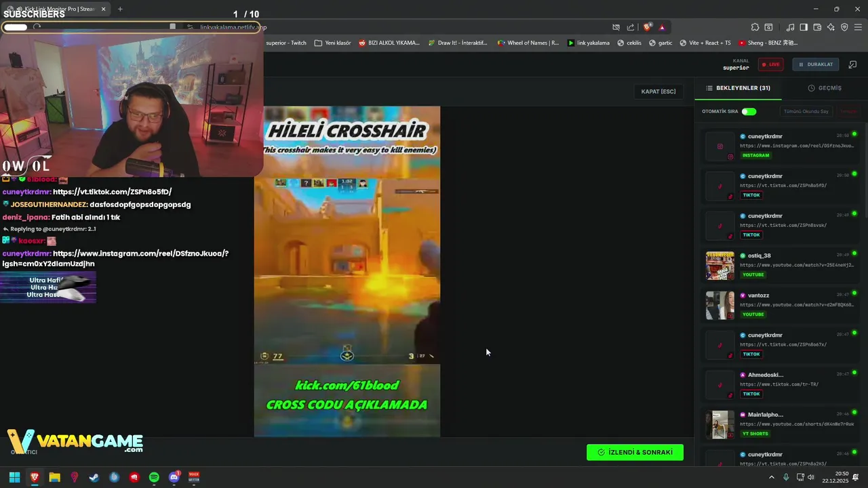
Task: Click the Brave browser taskbar icon
Action: coord(35,477)
